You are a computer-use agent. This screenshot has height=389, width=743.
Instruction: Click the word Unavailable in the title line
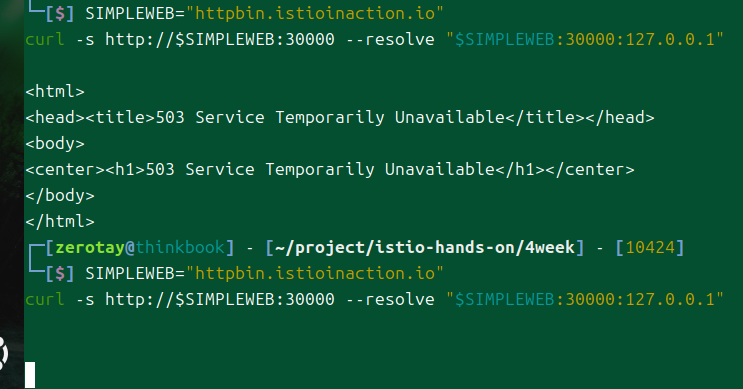tap(450, 117)
